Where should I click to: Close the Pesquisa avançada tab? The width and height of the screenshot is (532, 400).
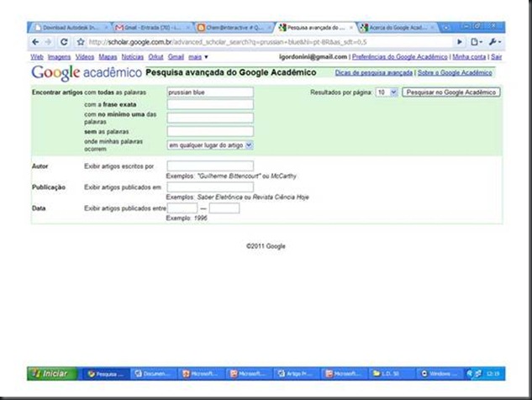click(351, 28)
